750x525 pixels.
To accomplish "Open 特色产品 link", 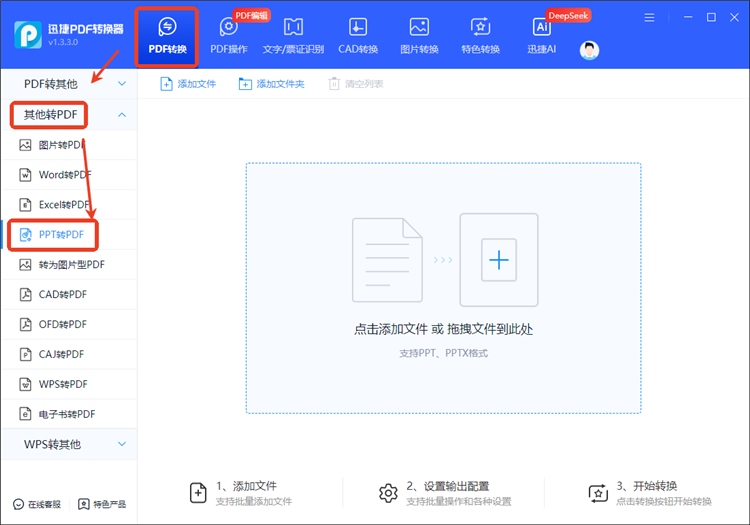I will pyautogui.click(x=102, y=504).
